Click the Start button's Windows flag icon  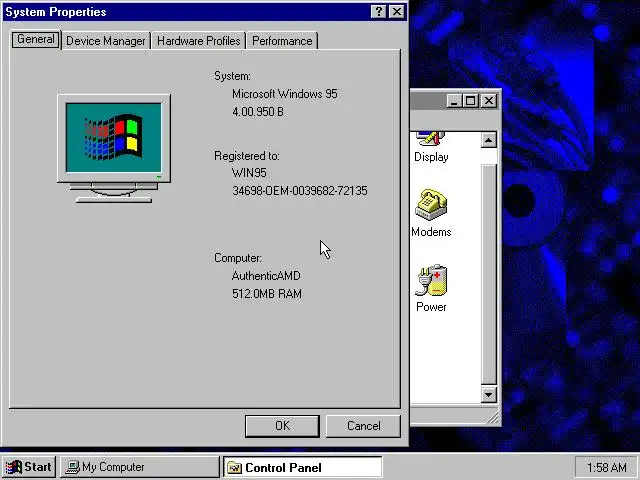13,467
